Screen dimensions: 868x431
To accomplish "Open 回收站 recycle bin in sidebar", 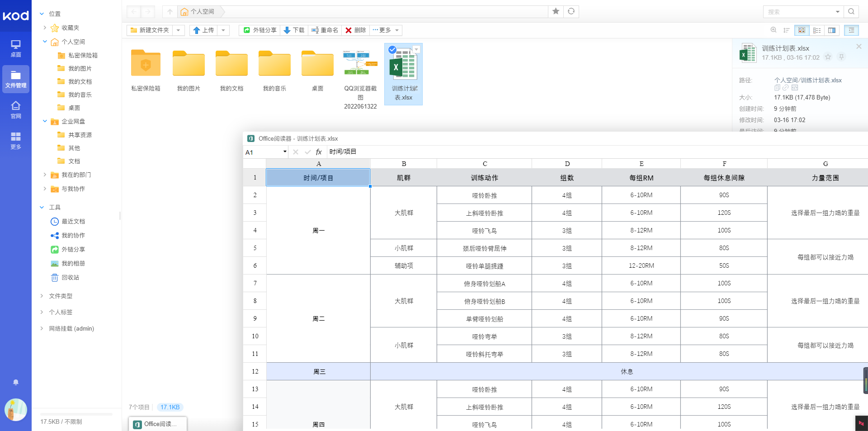I will (71, 278).
